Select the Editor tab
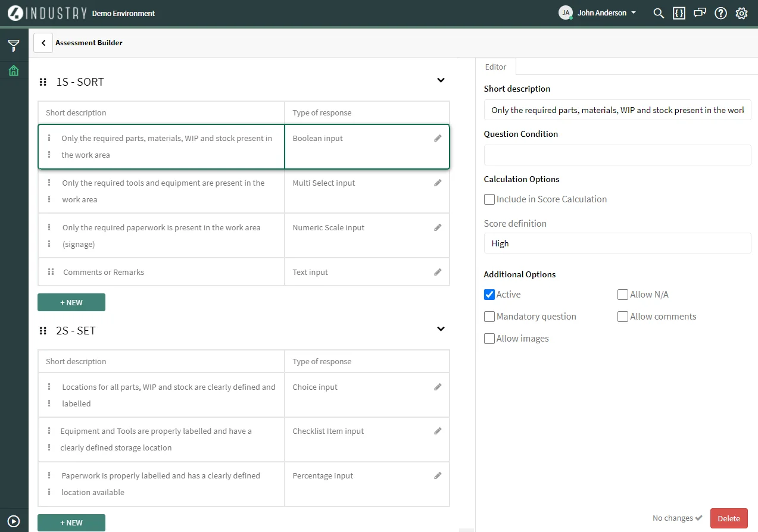This screenshot has height=532, width=758. pos(496,67)
